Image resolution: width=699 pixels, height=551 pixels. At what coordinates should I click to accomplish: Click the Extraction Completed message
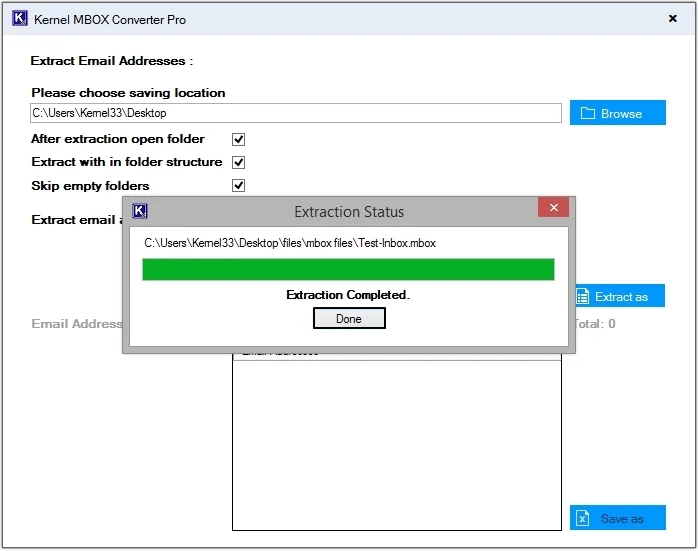[x=348, y=295]
